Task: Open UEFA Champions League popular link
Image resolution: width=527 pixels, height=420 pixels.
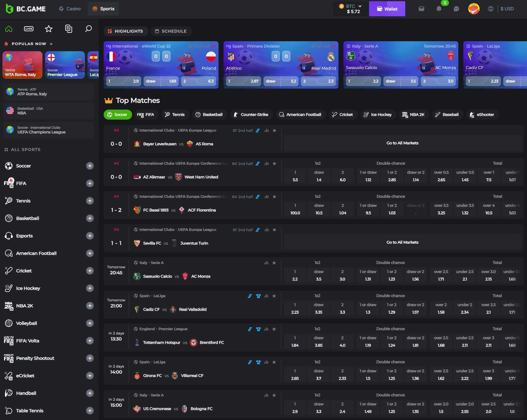Action: pos(49,130)
